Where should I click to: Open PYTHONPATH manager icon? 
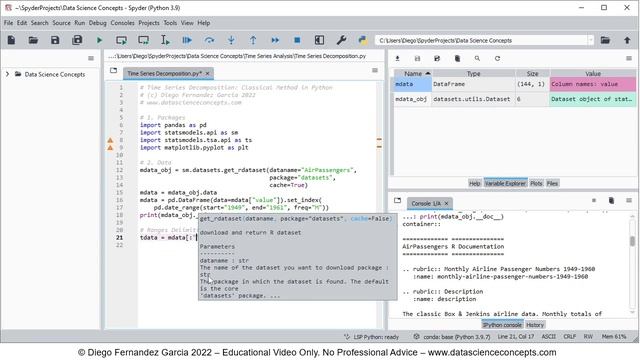point(362,40)
